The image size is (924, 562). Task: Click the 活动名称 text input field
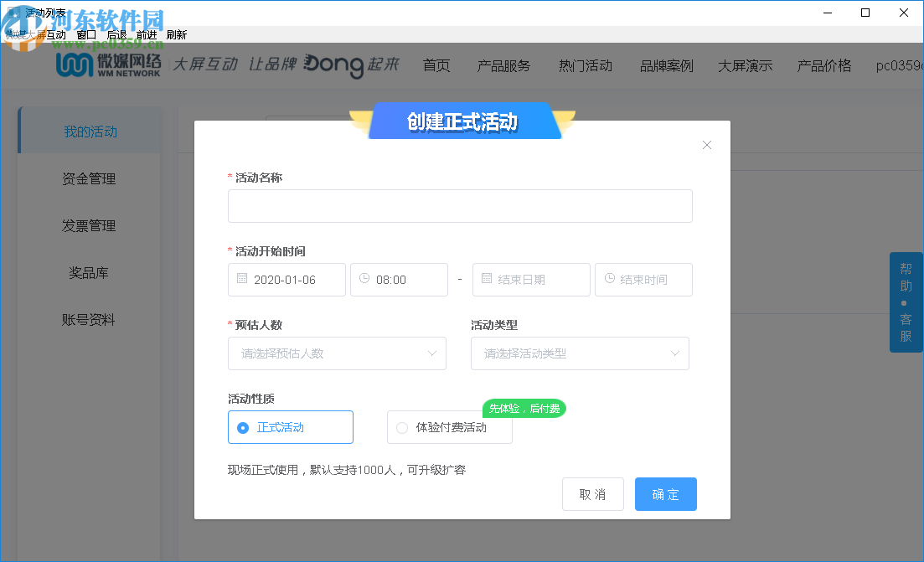tap(460, 206)
